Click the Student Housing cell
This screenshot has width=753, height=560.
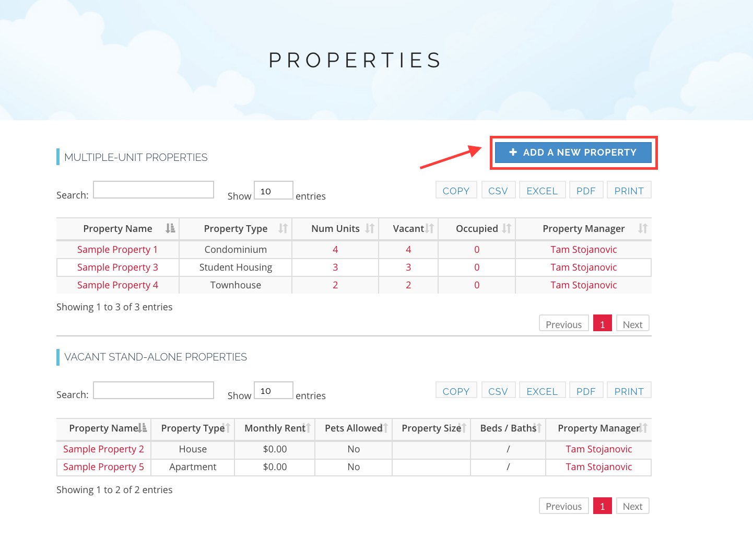(236, 267)
